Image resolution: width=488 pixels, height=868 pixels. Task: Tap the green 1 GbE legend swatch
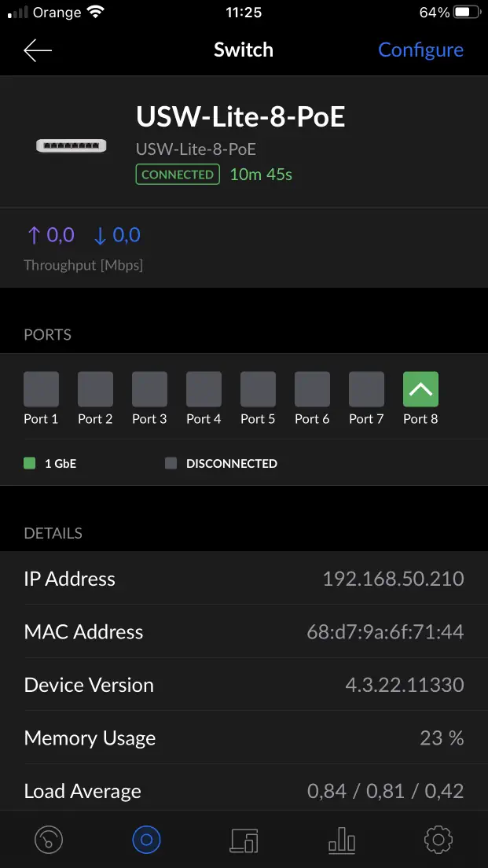point(30,464)
